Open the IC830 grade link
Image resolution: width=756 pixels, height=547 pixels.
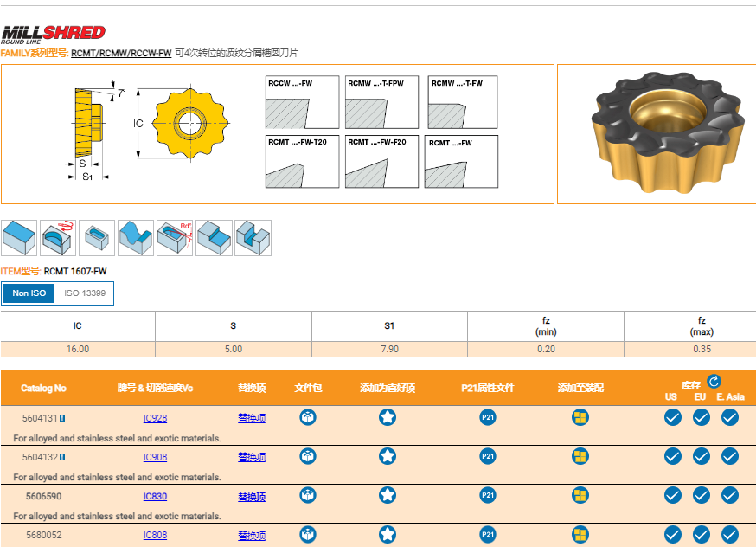click(x=155, y=496)
